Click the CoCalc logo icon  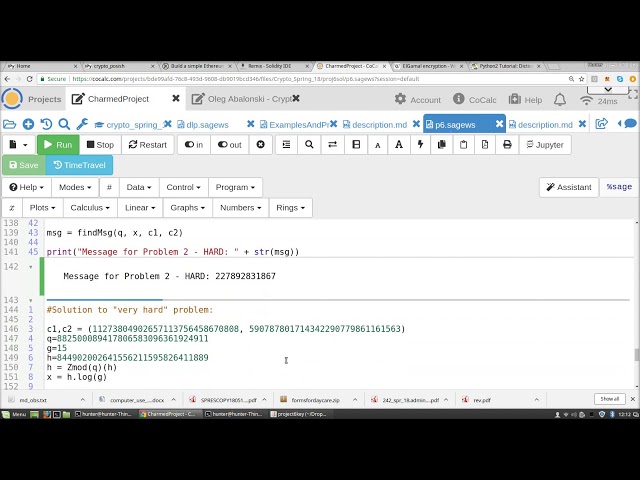point(12,99)
